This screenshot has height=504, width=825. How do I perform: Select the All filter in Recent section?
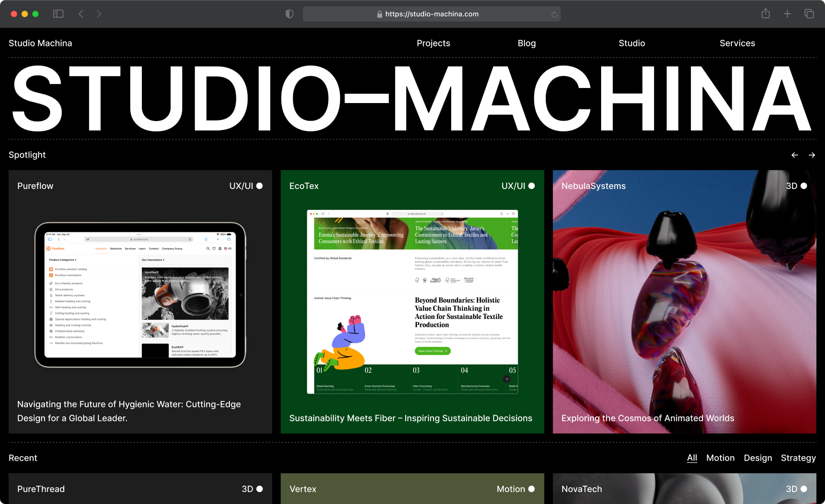691,458
